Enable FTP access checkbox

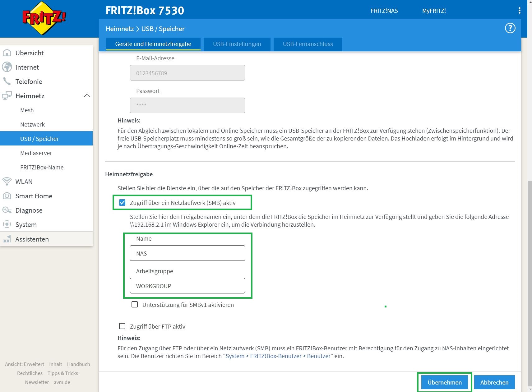[122, 326]
